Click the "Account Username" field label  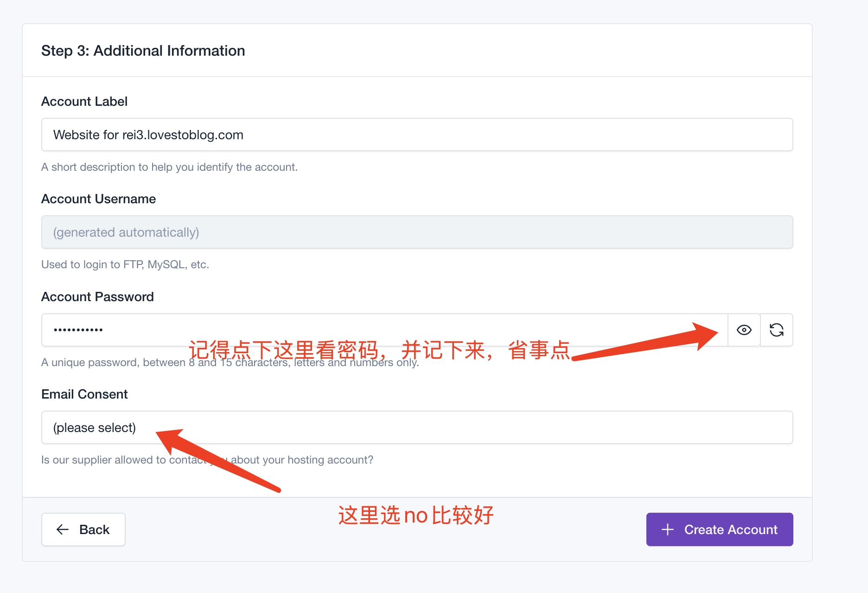[98, 199]
